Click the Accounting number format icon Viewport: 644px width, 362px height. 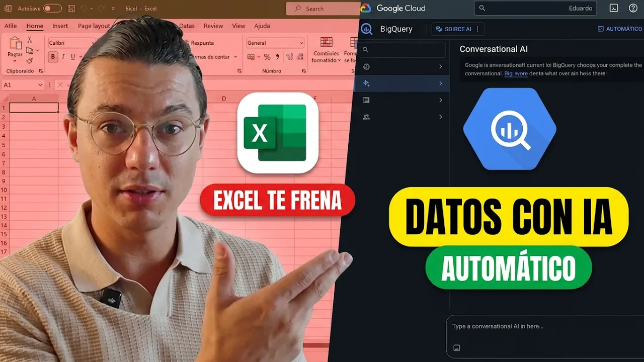pos(251,57)
